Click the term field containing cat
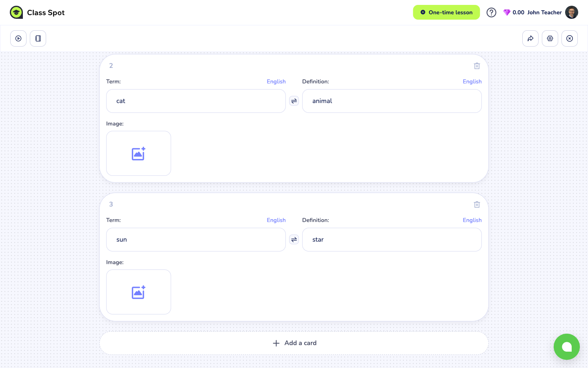 click(196, 101)
